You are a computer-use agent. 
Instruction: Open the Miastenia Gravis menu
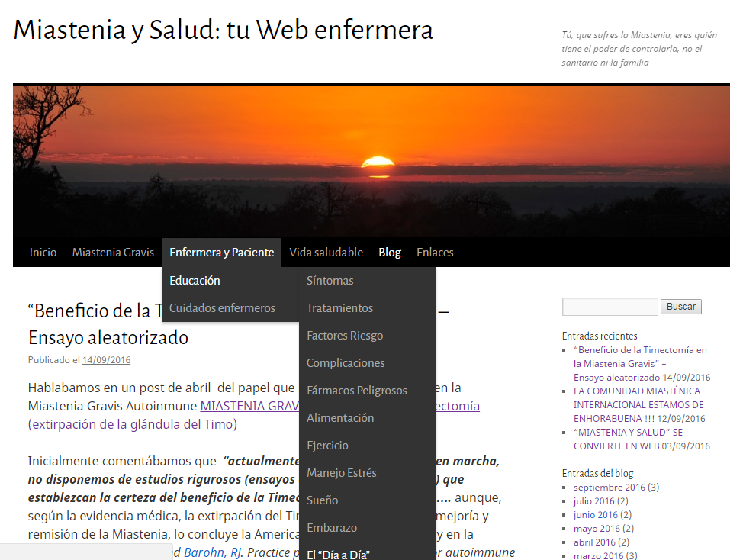[x=113, y=253]
